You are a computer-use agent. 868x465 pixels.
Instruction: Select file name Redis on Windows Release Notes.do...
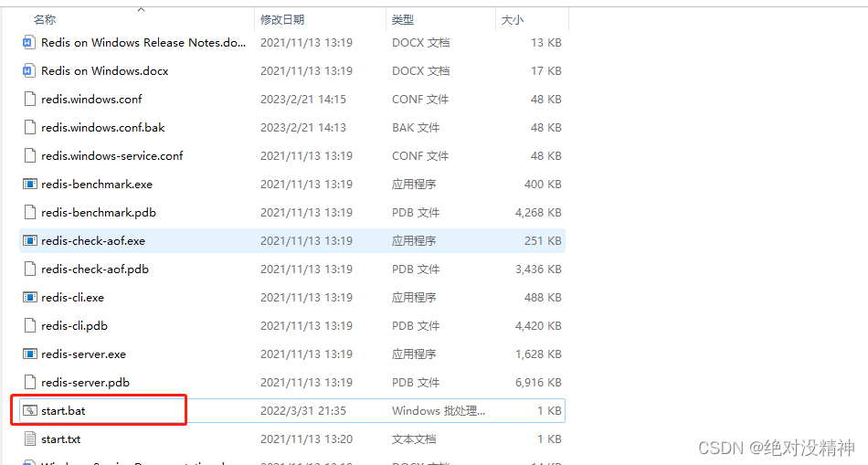143,43
